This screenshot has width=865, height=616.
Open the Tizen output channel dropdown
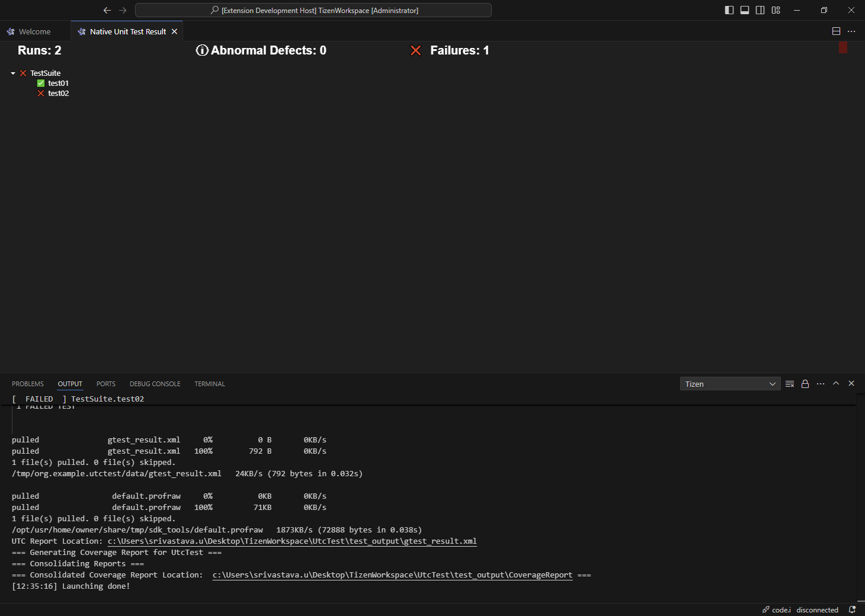pyautogui.click(x=730, y=383)
